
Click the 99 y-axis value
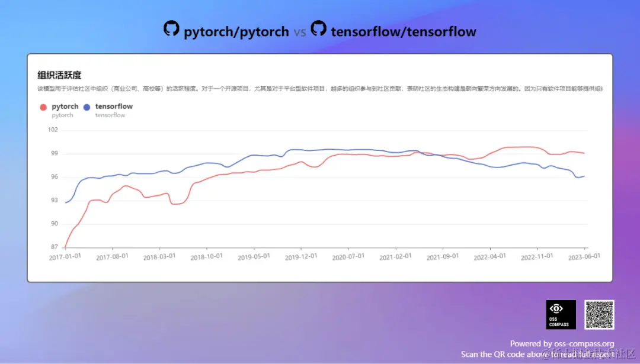point(55,153)
